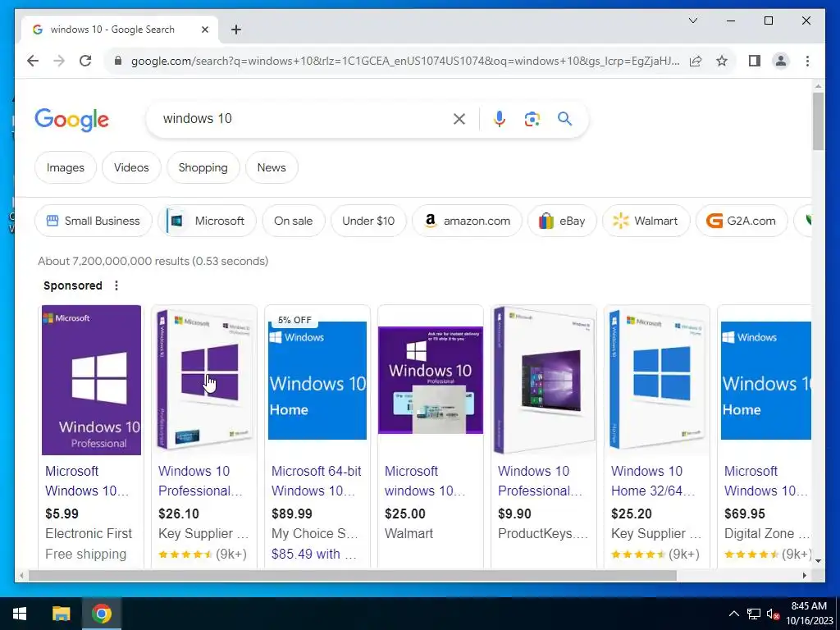This screenshot has width=840, height=630.
Task: Filter results by Walmart
Action: pos(646,221)
